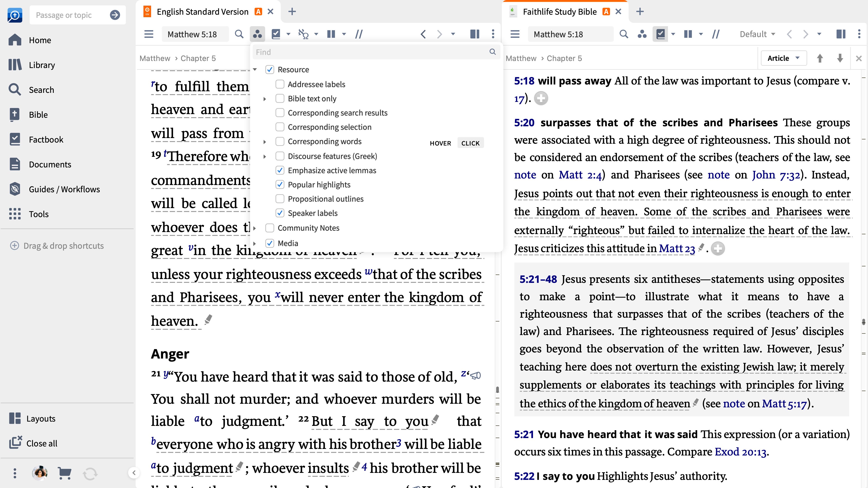Expand Corresponding words options

[x=265, y=142]
